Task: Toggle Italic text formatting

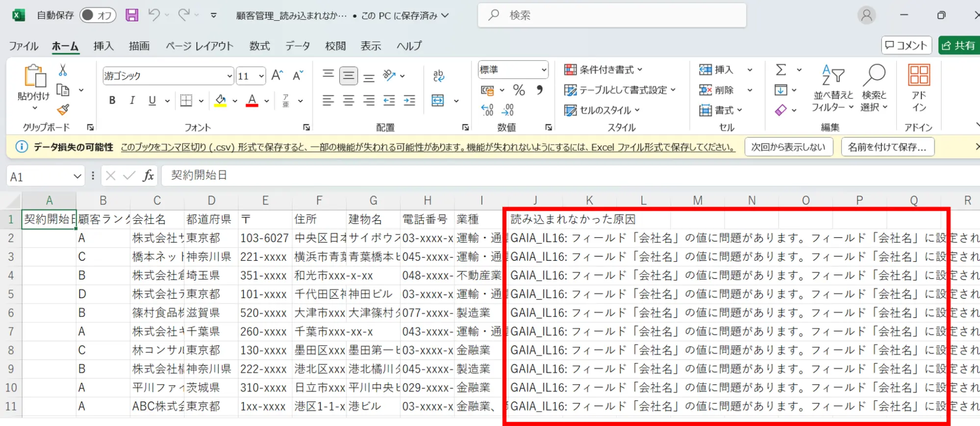Action: pyautogui.click(x=132, y=100)
